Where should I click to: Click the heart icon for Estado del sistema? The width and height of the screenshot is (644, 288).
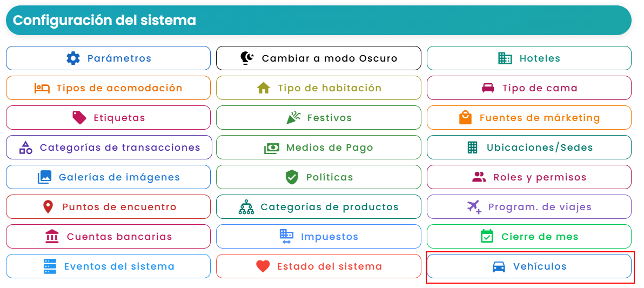(x=263, y=266)
